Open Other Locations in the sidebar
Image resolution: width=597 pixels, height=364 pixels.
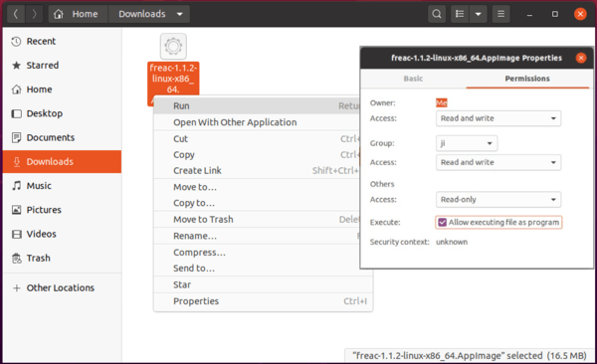point(62,287)
